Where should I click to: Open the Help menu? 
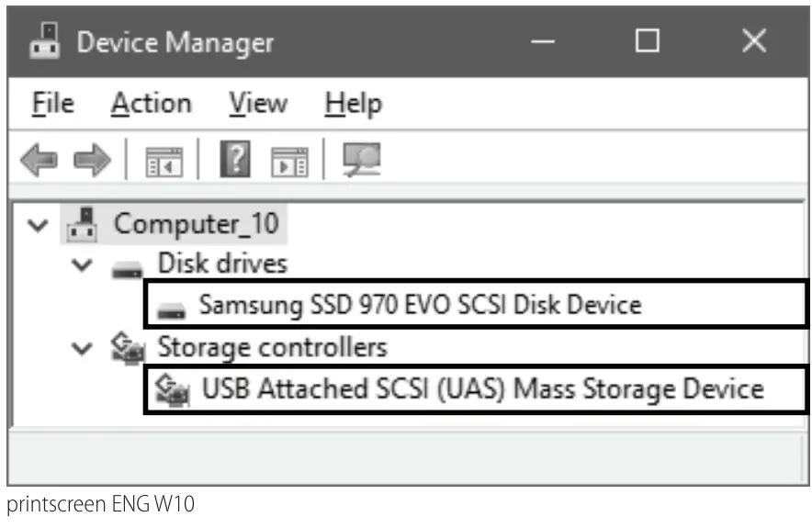coord(353,104)
